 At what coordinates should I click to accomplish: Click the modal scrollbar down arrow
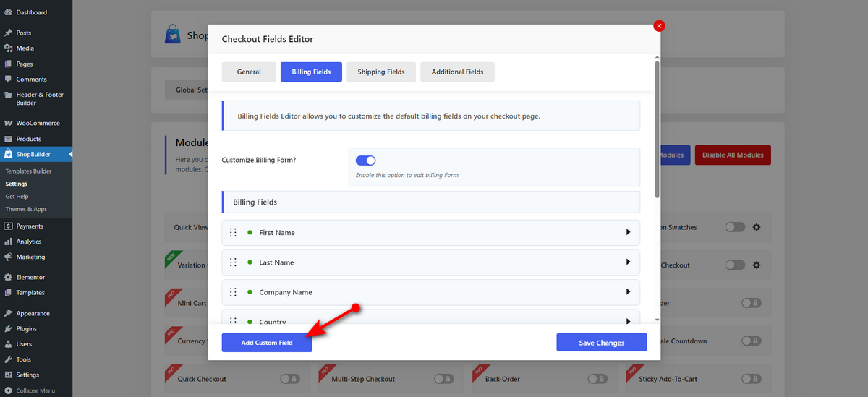tap(657, 319)
